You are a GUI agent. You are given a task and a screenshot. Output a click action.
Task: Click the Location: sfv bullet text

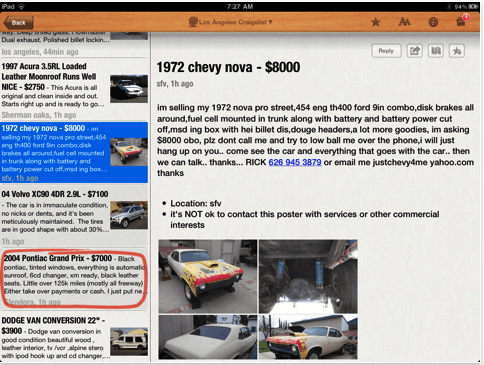pos(196,203)
